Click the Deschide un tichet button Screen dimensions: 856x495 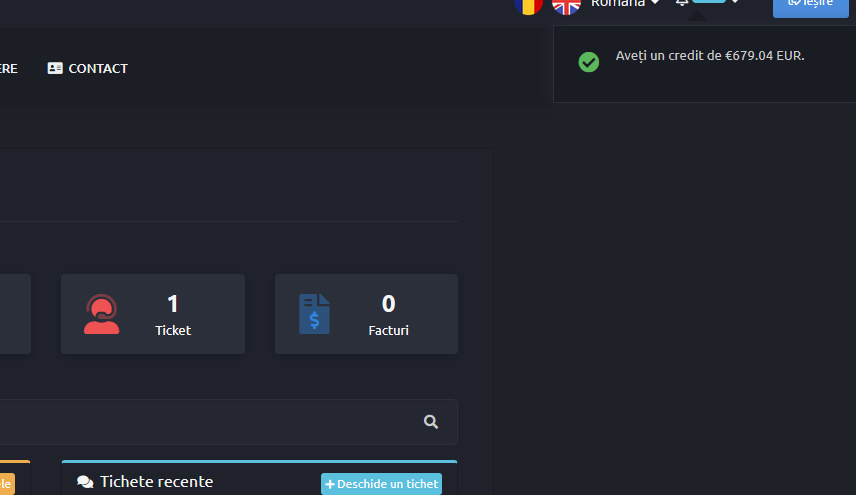pos(382,484)
